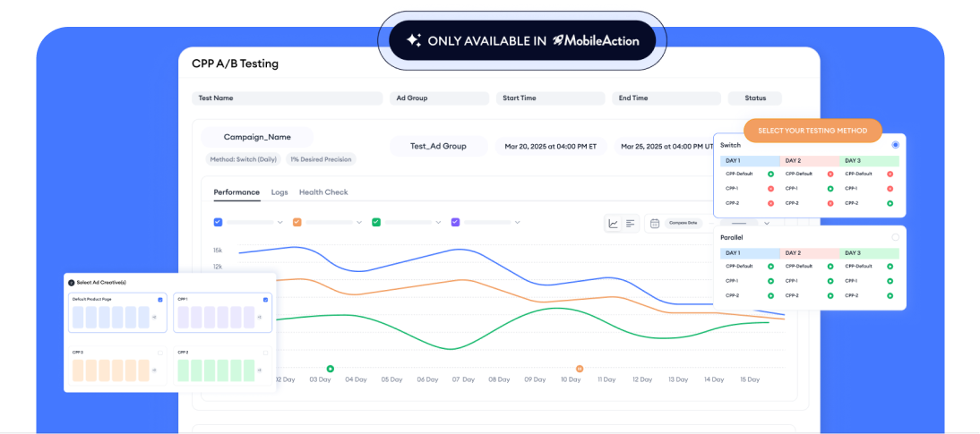Click the green play marker on 03 Day

click(x=330, y=368)
